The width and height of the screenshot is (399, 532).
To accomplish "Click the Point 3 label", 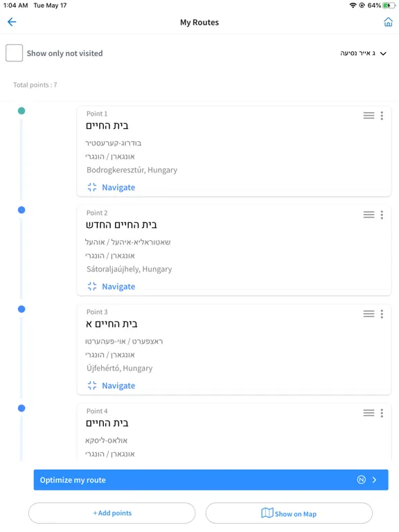I will 97,312.
